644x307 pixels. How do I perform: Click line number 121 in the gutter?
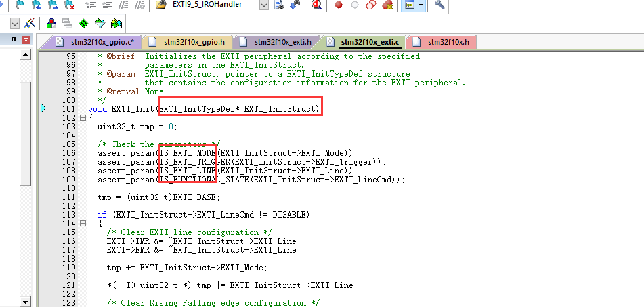[68, 285]
